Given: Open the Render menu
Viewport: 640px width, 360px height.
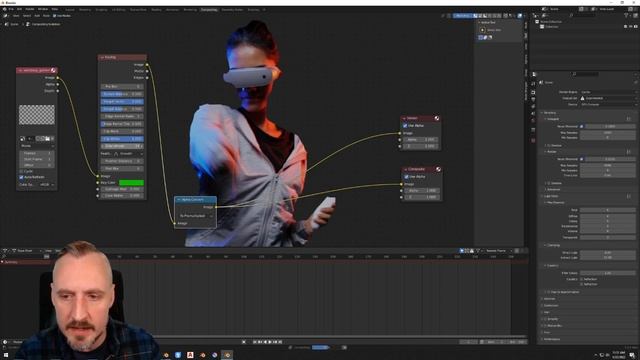Looking at the screenshot, I should 30,9.
